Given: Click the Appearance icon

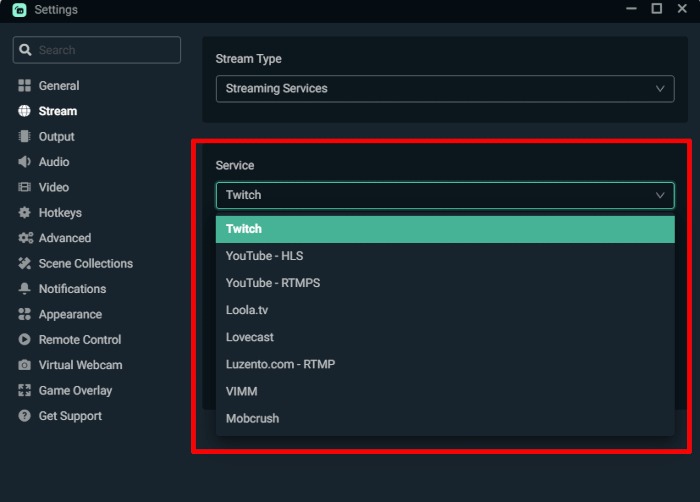Looking at the screenshot, I should [24, 314].
